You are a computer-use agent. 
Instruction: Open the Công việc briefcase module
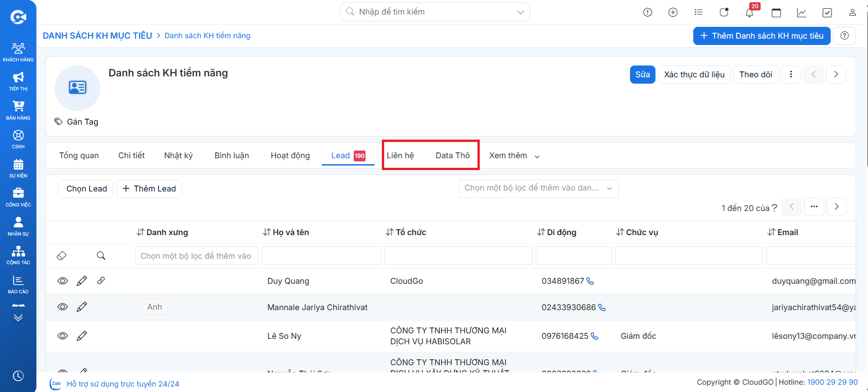tap(18, 197)
